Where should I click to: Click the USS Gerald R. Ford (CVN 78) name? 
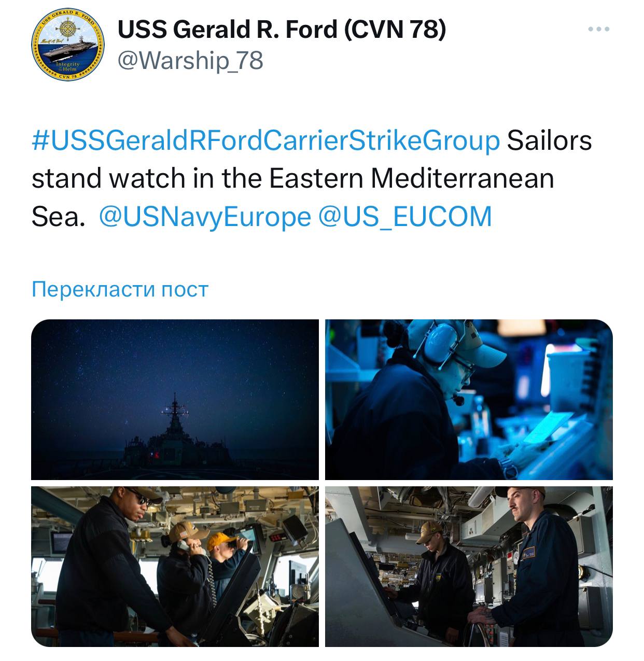coord(282,29)
